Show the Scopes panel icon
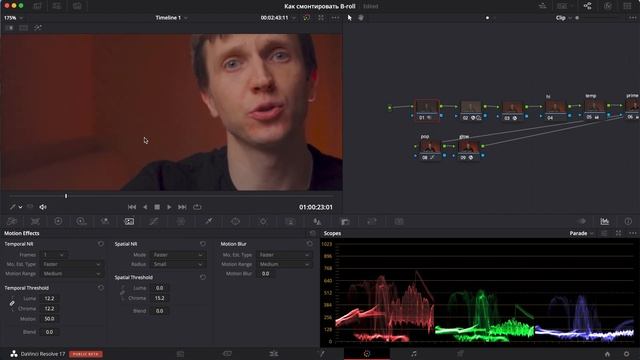The height and width of the screenshot is (360, 640). pyautogui.click(x=604, y=221)
